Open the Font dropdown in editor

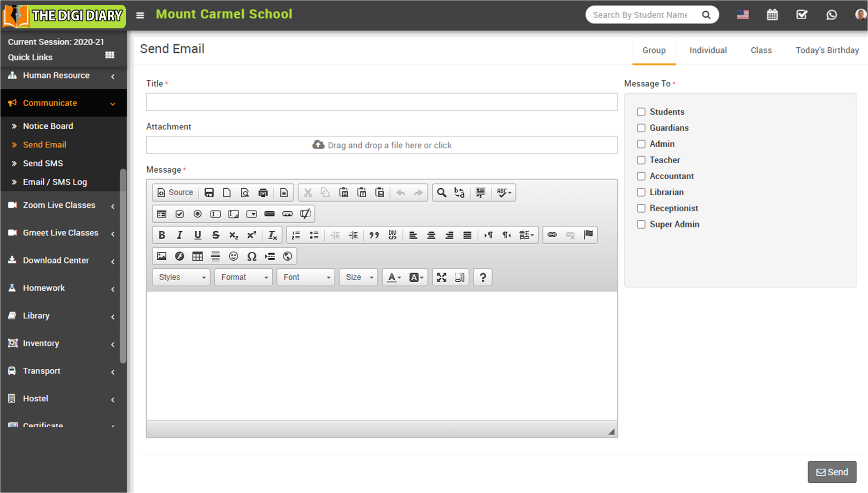tap(306, 277)
